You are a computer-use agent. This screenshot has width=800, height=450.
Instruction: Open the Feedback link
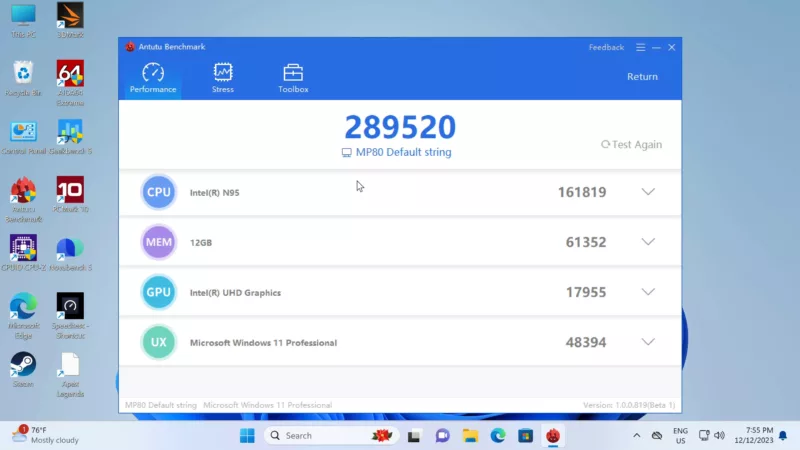(x=606, y=47)
